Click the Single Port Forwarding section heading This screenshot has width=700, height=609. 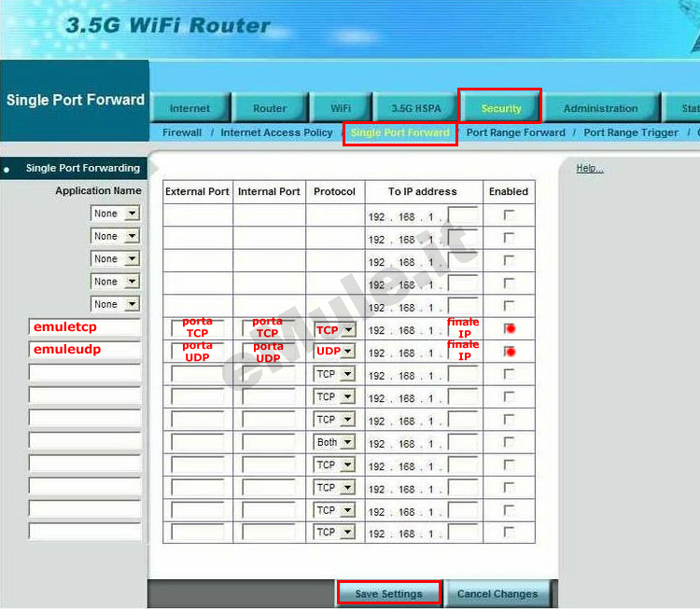tap(82, 168)
